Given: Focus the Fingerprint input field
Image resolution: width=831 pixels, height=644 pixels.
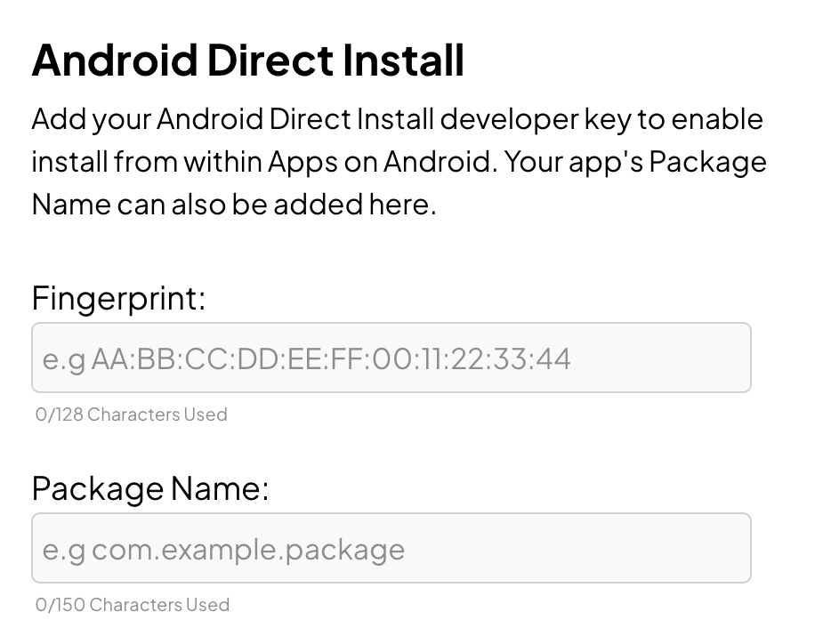Looking at the screenshot, I should (391, 358).
